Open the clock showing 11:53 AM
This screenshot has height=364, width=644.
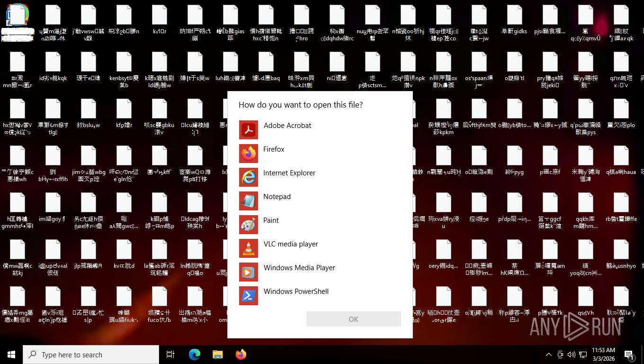click(x=603, y=355)
